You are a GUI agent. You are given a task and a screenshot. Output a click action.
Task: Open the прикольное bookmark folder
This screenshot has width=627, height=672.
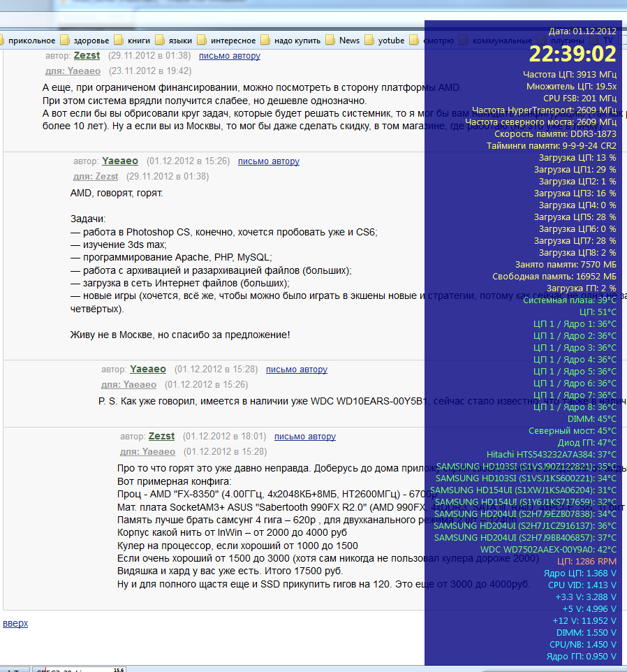click(28, 41)
